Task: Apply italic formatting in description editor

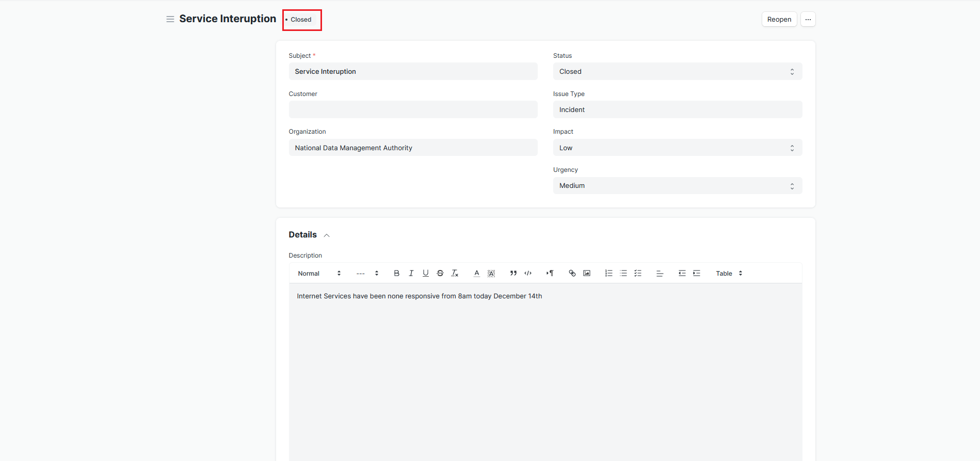Action: (411, 273)
